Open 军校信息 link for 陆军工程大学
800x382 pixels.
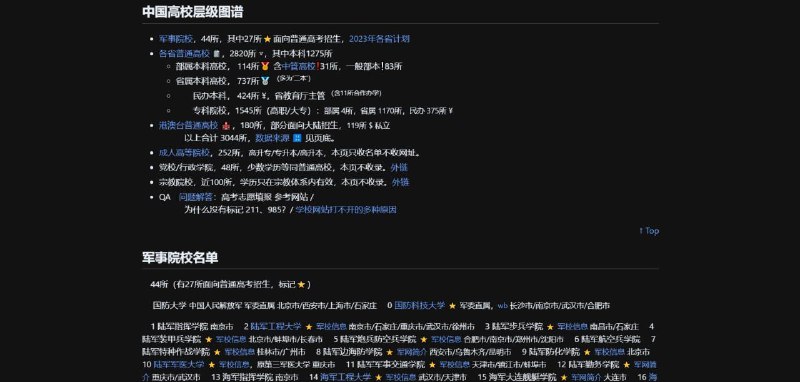tap(331, 326)
